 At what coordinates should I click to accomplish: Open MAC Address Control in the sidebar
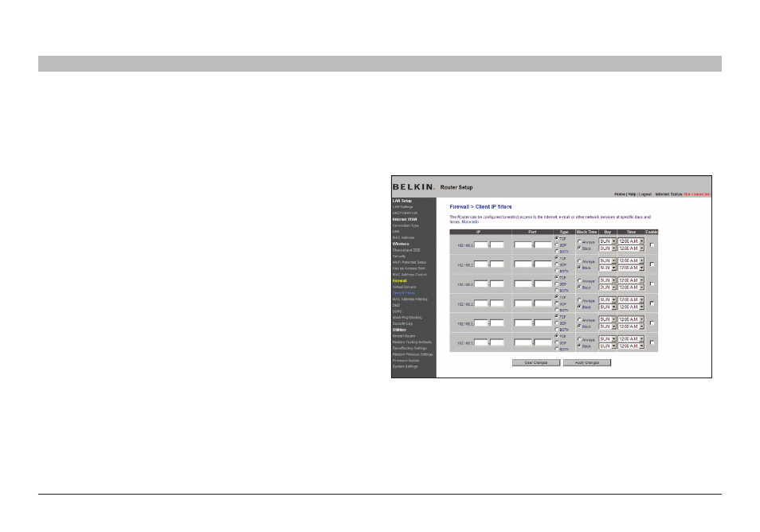(409, 275)
